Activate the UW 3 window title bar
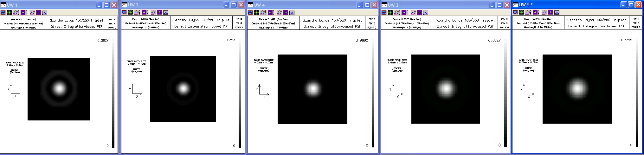This screenshot has height=155, width=644. (x=437, y=5)
